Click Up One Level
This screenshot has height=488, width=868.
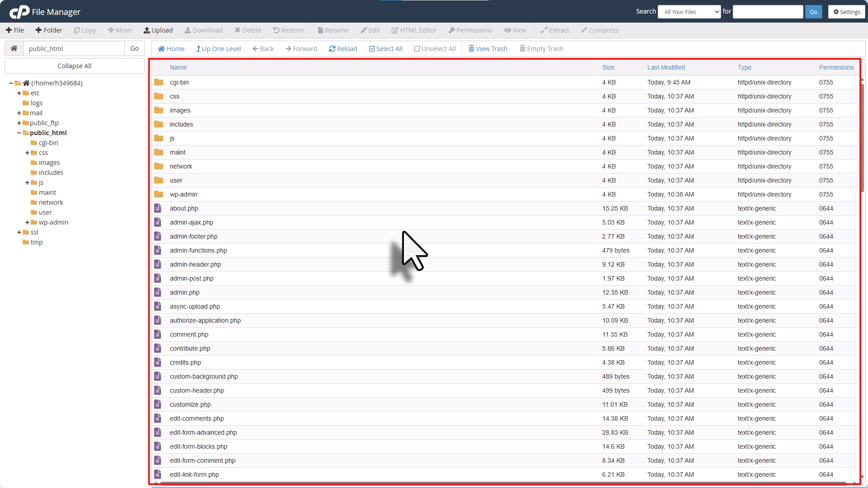pyautogui.click(x=218, y=49)
